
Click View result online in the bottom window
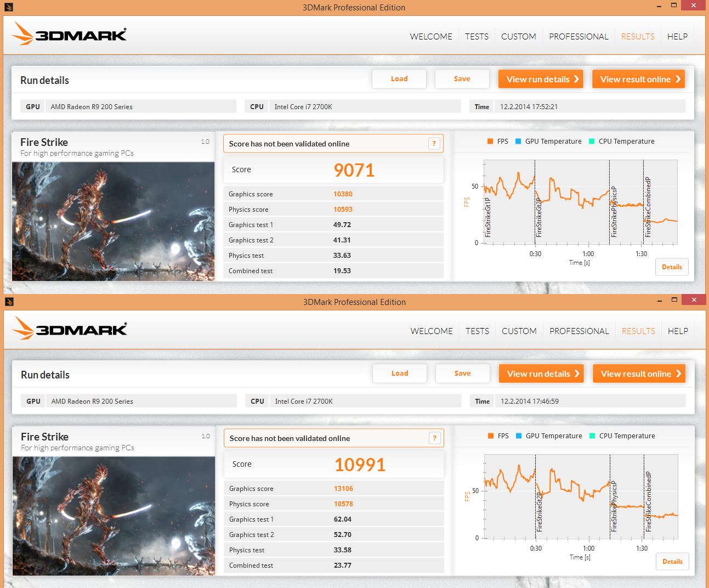point(639,374)
